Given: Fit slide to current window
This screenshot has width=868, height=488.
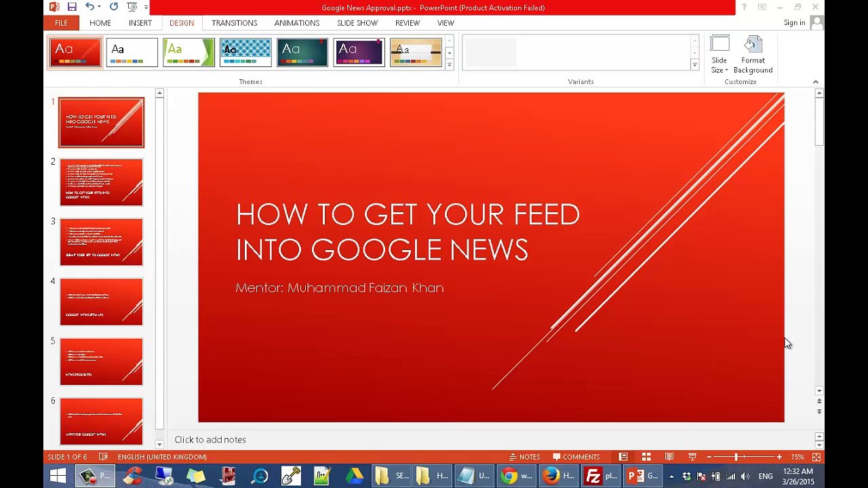Looking at the screenshot, I should point(816,457).
